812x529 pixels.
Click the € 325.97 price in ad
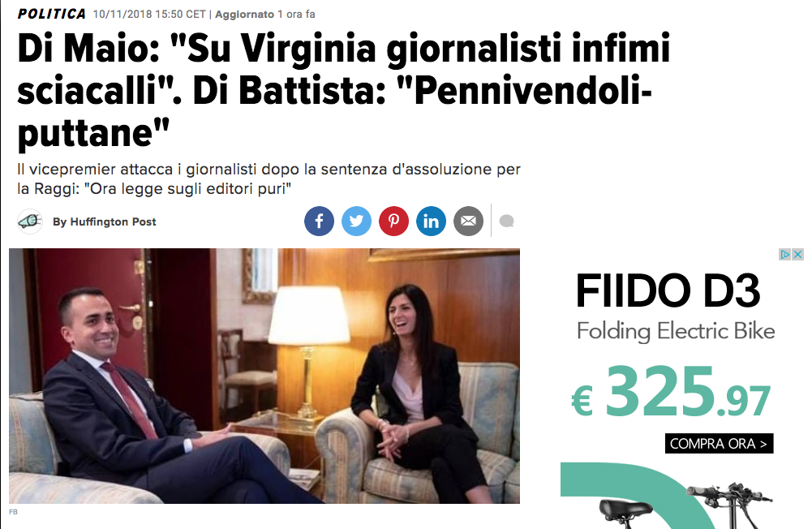click(x=671, y=391)
